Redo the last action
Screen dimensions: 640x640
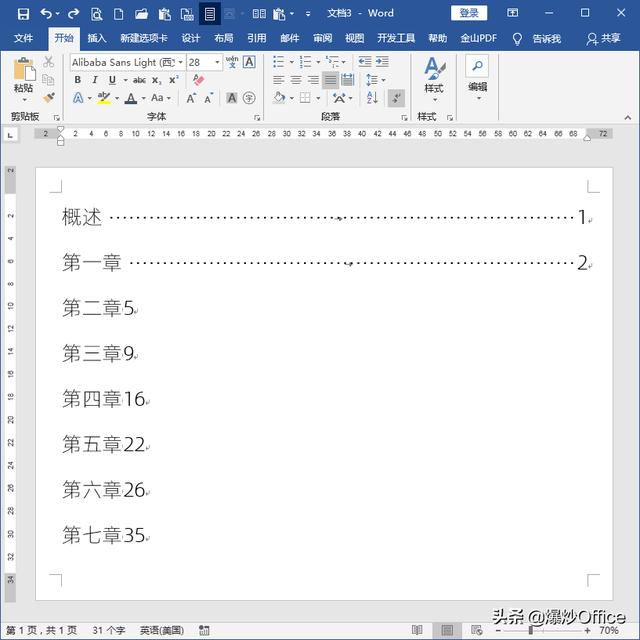tap(73, 14)
